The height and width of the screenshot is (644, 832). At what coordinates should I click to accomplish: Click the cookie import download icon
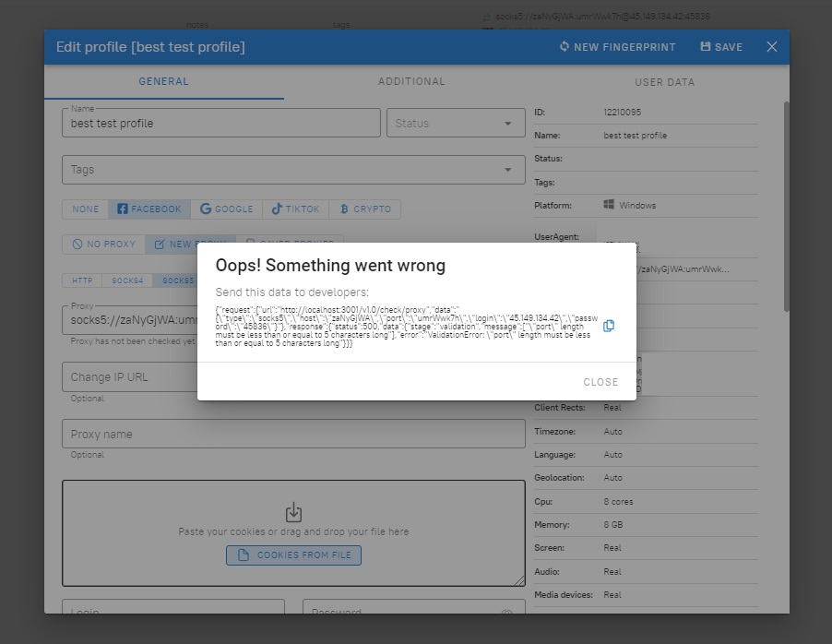point(293,512)
